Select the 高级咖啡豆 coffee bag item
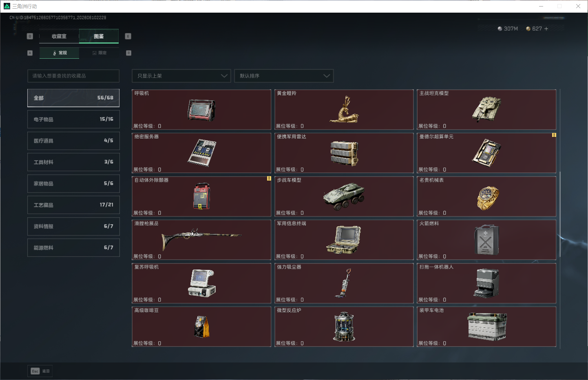The image size is (588, 380). tap(201, 327)
